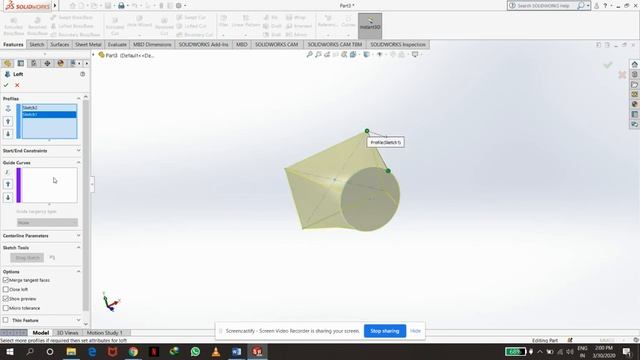Click Zoom to Fit magnifier icon
The width and height of the screenshot is (640, 360).
309,55
